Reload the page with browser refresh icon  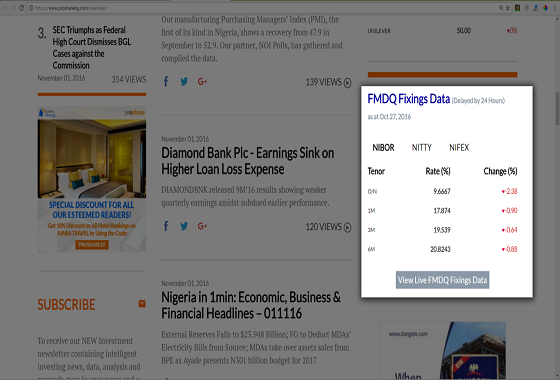(21, 8)
